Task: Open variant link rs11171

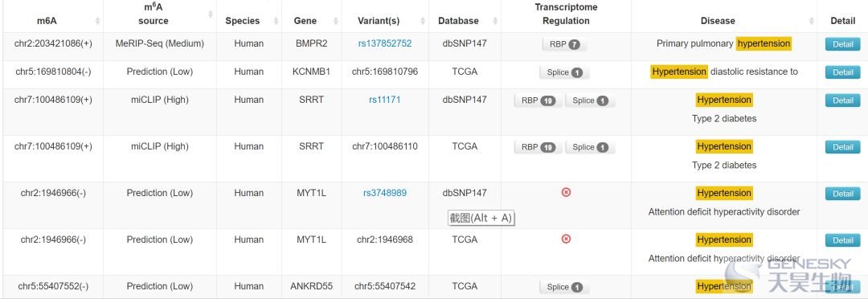Action: click(x=385, y=100)
